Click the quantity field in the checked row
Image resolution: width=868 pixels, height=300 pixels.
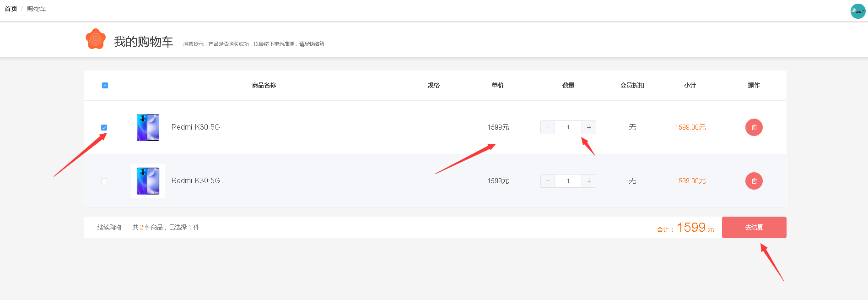coord(568,127)
